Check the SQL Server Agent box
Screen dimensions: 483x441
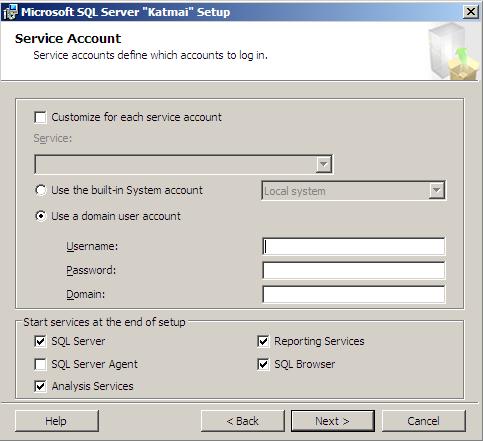(x=40, y=364)
